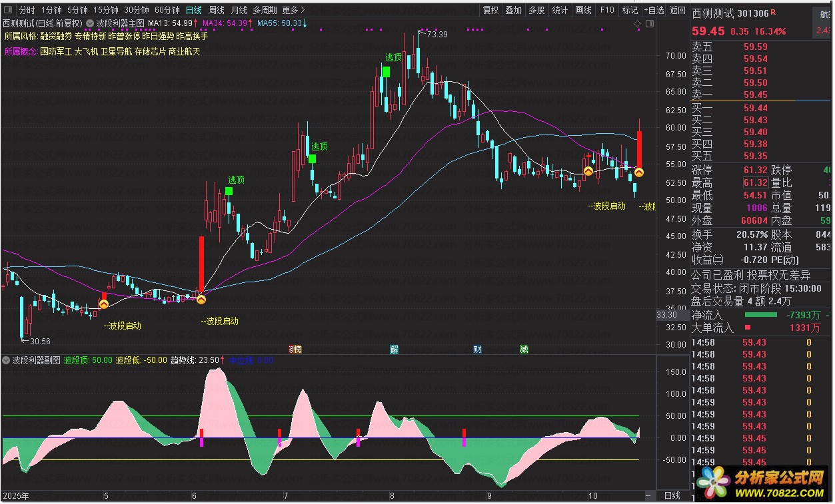Click the 卫星导航 concept tag
835x504 pixels.
(x=116, y=51)
